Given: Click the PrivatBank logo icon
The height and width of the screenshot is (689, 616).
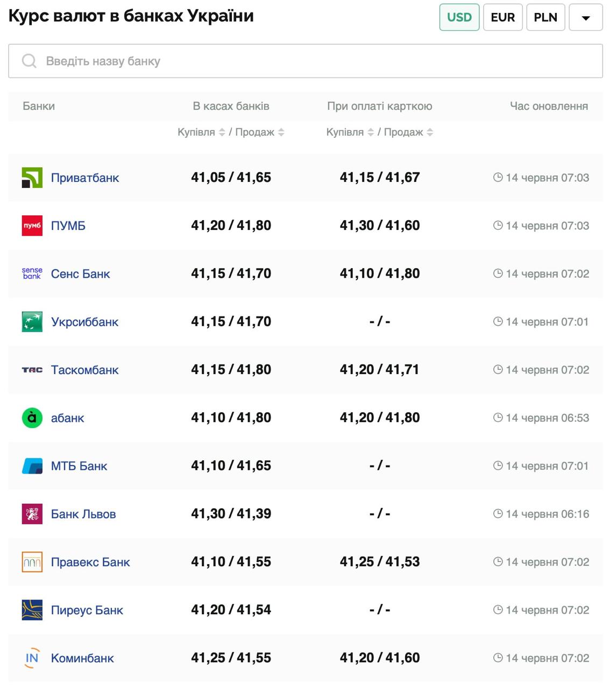Looking at the screenshot, I should [32, 178].
